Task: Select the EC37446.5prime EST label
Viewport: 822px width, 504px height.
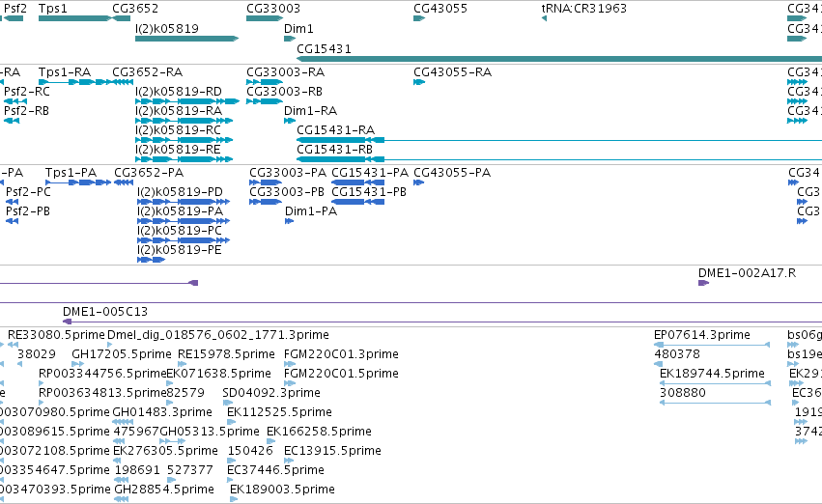Action: (x=275, y=470)
